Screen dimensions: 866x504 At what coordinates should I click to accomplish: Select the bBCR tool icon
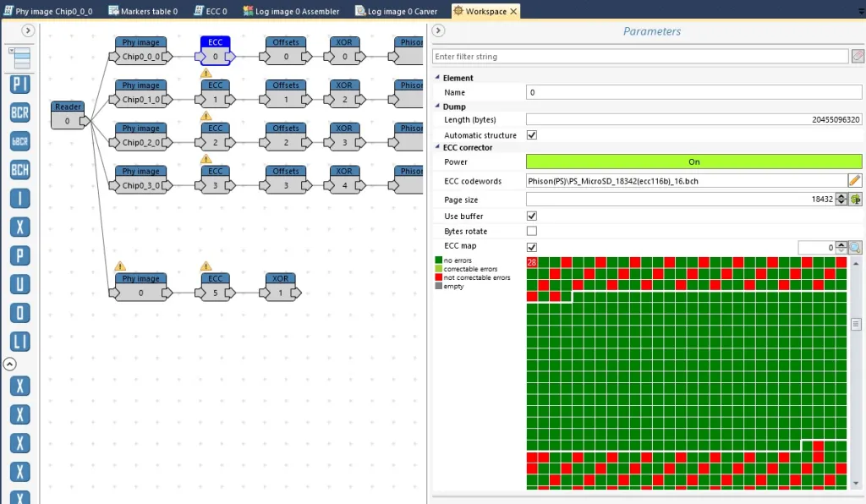(20, 141)
